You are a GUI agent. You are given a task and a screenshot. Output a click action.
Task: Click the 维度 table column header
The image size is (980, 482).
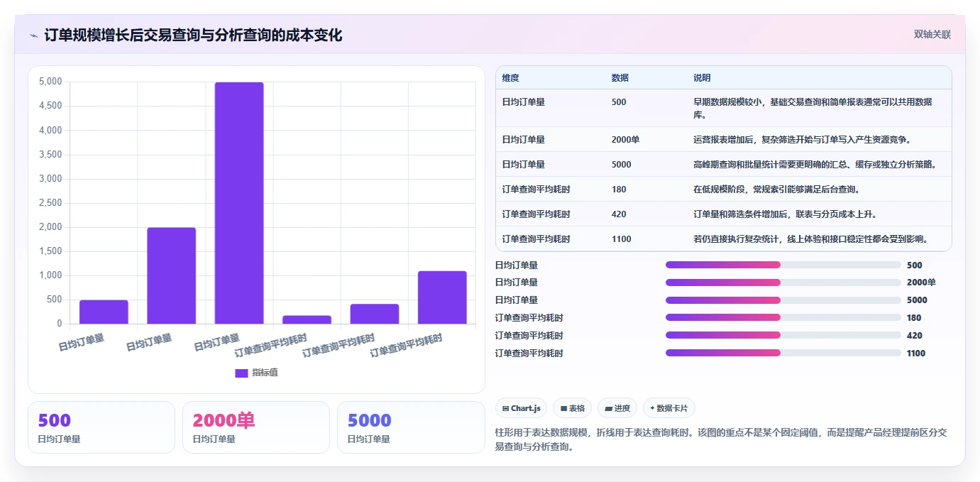tap(510, 78)
